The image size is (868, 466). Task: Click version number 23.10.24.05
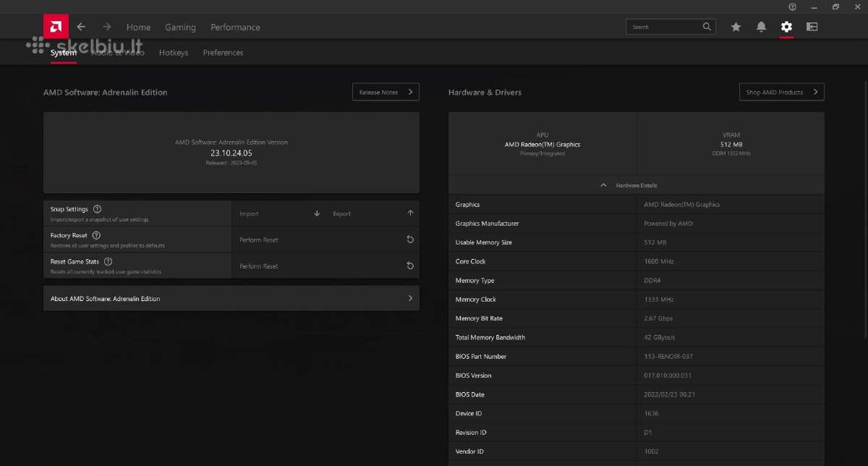231,153
